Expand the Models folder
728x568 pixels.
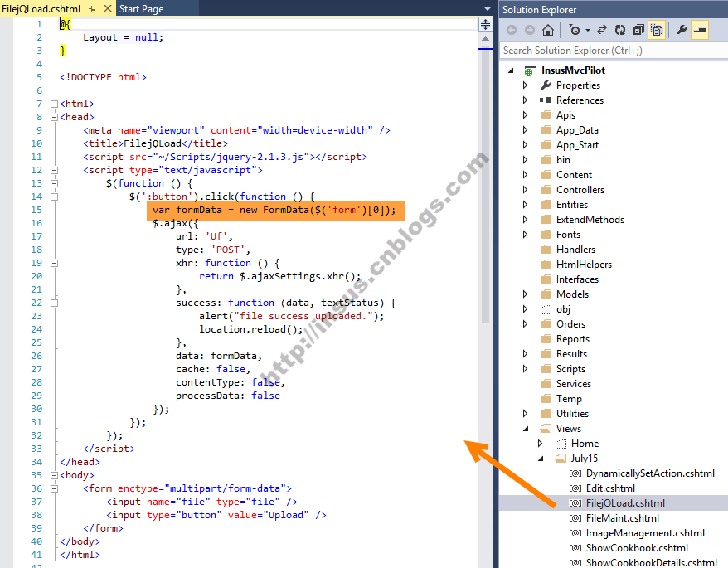click(x=525, y=294)
